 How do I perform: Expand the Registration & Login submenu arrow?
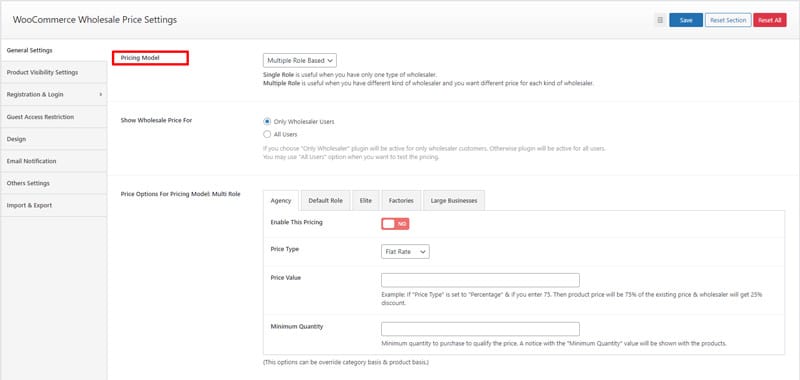pyautogui.click(x=101, y=94)
